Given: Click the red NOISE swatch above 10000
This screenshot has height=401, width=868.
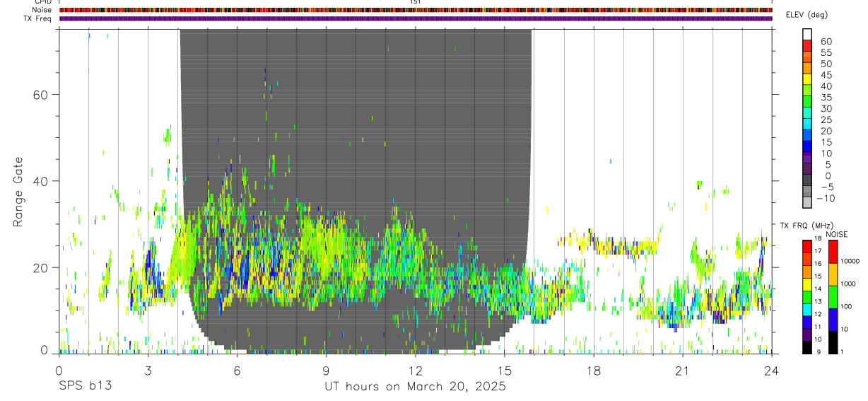Looking at the screenshot, I should tap(833, 252).
